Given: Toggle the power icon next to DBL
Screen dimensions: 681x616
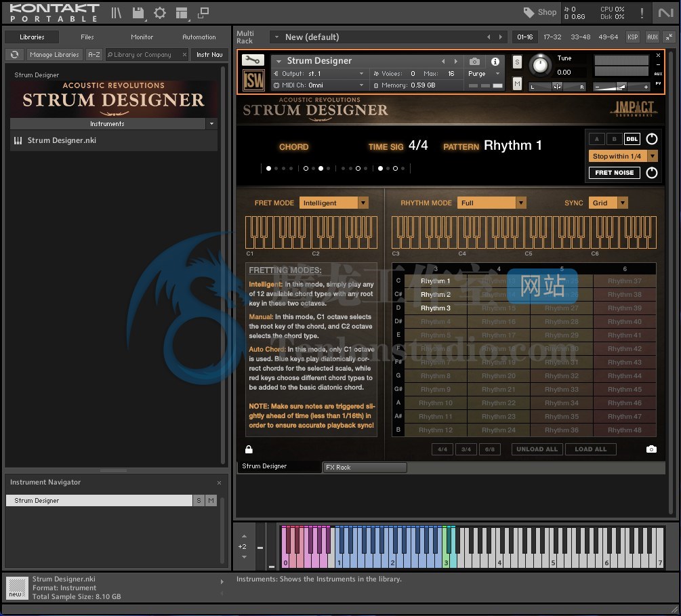Looking at the screenshot, I should 651,139.
